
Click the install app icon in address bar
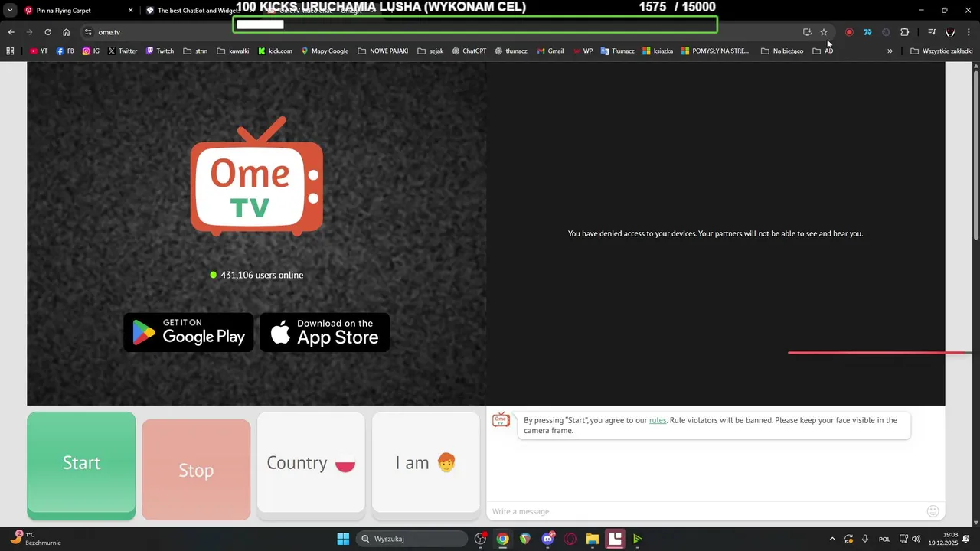point(807,32)
